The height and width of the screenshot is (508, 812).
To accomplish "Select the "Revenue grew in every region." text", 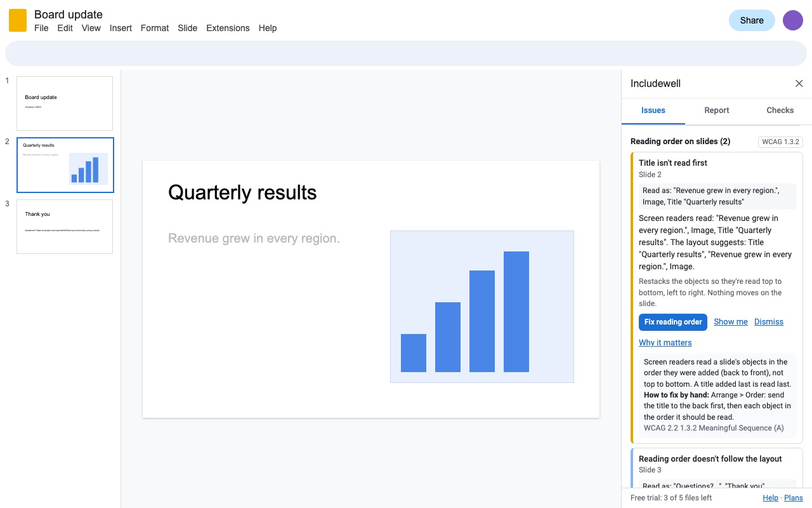I will click(254, 238).
